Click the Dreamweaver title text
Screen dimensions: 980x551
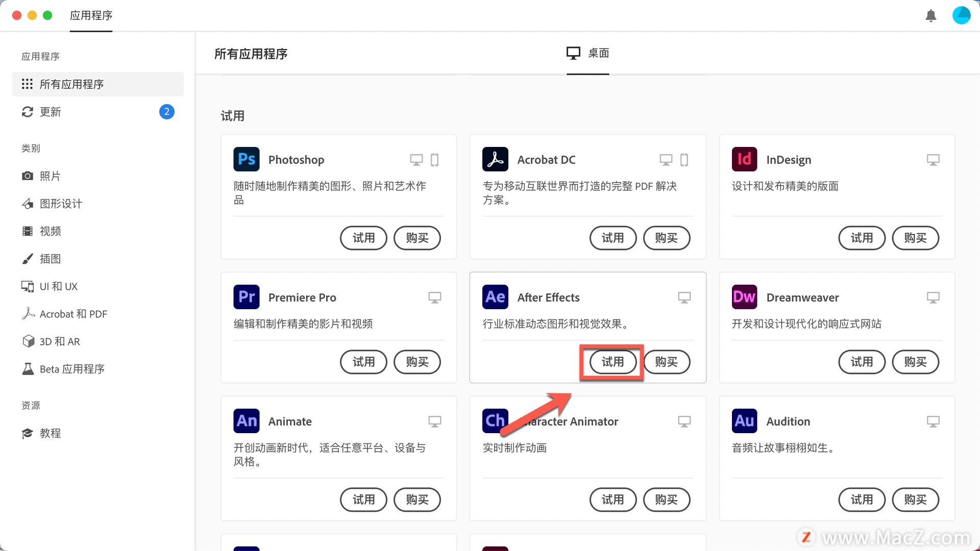[802, 297]
